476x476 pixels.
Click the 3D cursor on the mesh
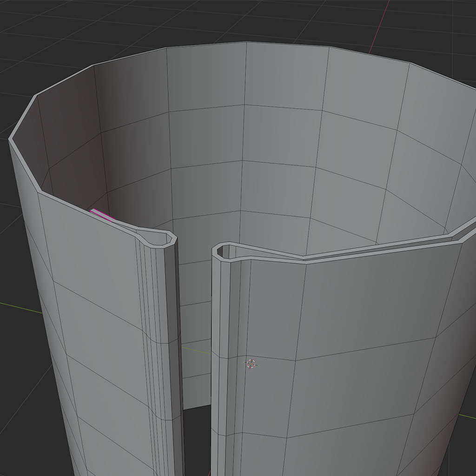(x=251, y=364)
